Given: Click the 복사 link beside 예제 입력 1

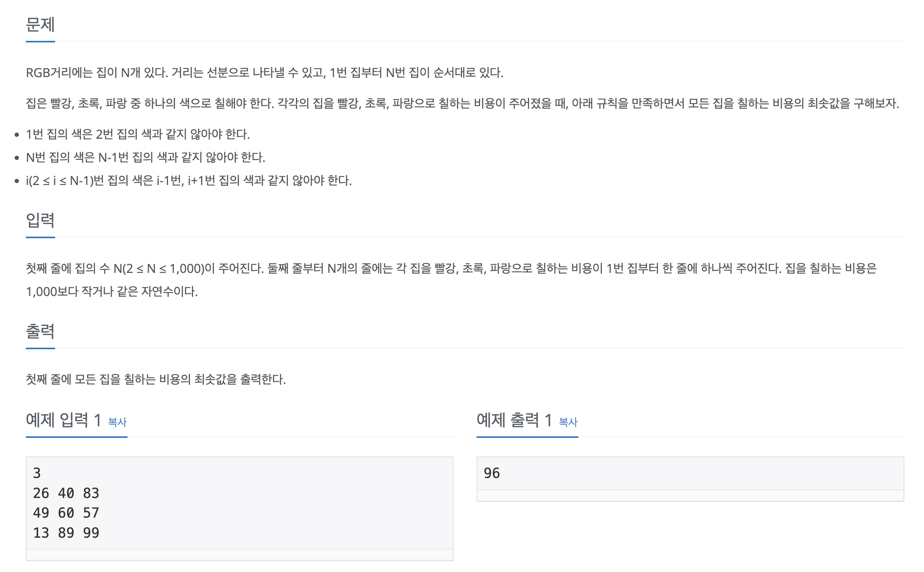Looking at the screenshot, I should pyautogui.click(x=118, y=422).
